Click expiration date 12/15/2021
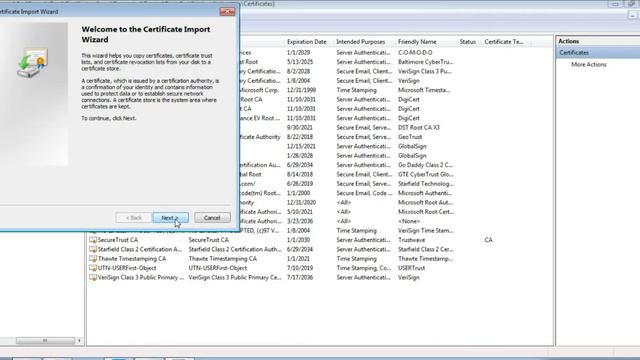 (301, 147)
